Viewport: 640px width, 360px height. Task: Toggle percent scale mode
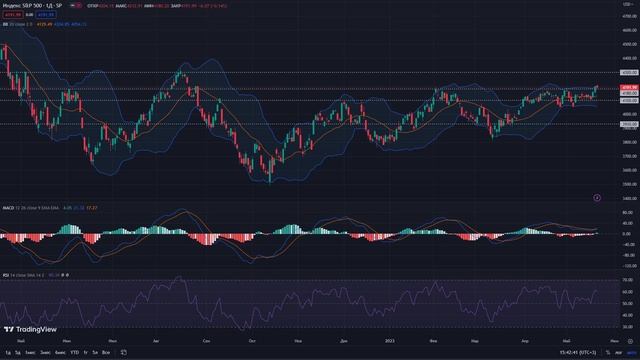[608, 353]
